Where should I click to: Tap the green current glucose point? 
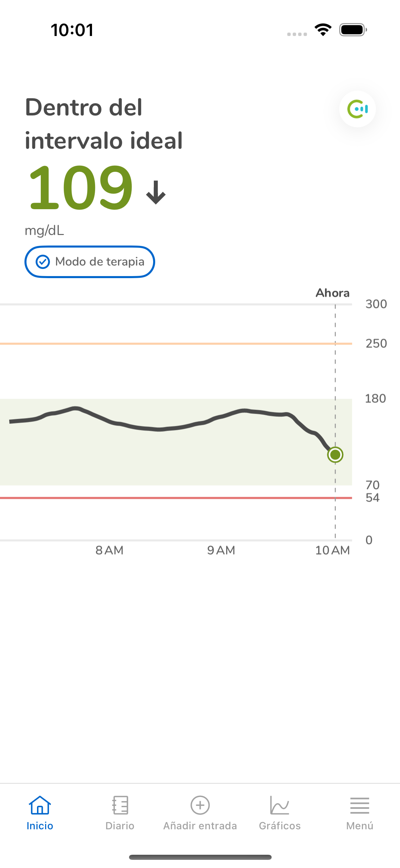335,455
